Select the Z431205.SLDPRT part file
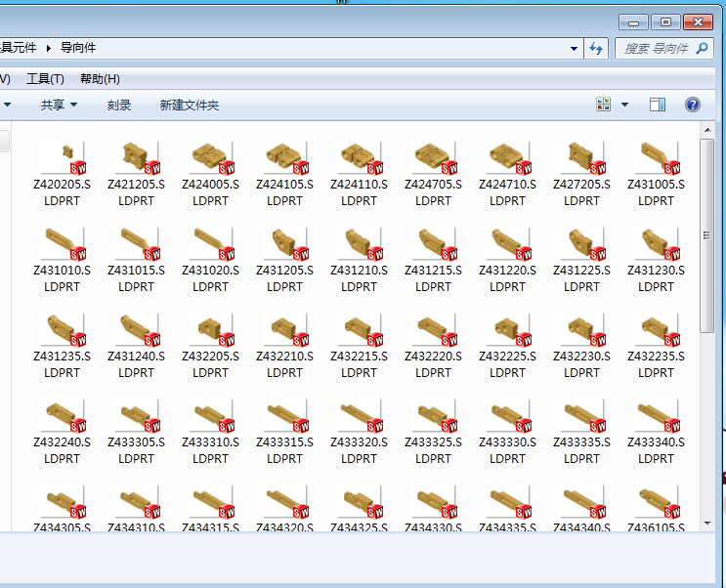 pos(284,260)
